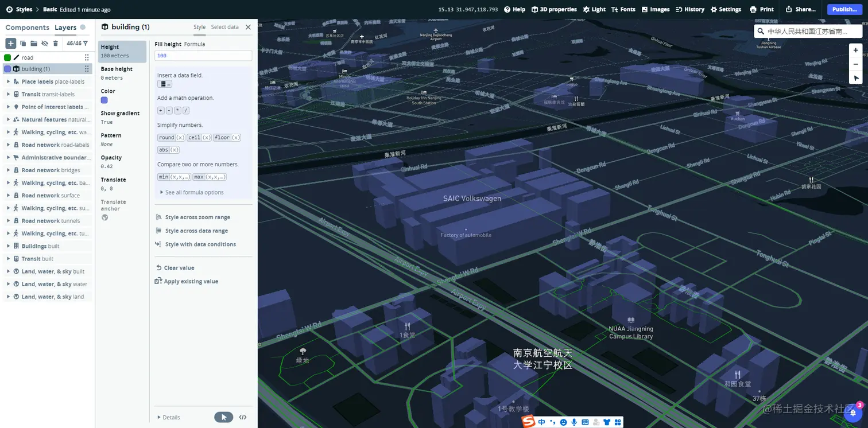Open 3D properties in top bar
Screen dimensions: 868x428
554,9
